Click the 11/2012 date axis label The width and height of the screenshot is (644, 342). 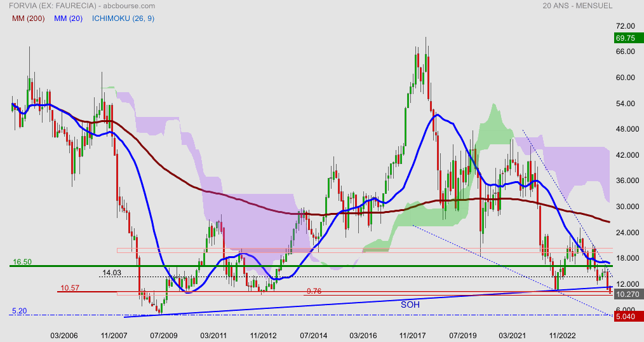click(x=264, y=336)
